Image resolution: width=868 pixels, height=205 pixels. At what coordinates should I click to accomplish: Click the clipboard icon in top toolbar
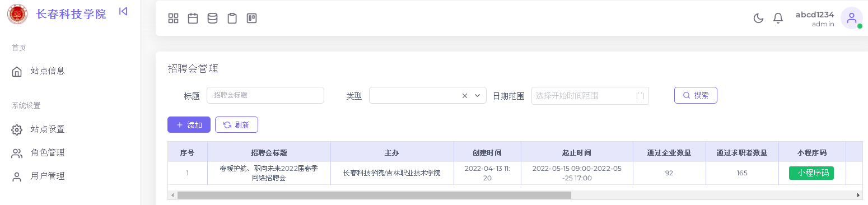232,18
